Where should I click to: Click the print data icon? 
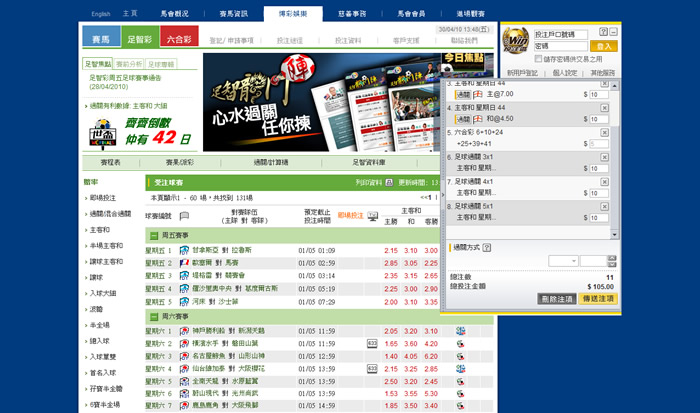pos(389,182)
